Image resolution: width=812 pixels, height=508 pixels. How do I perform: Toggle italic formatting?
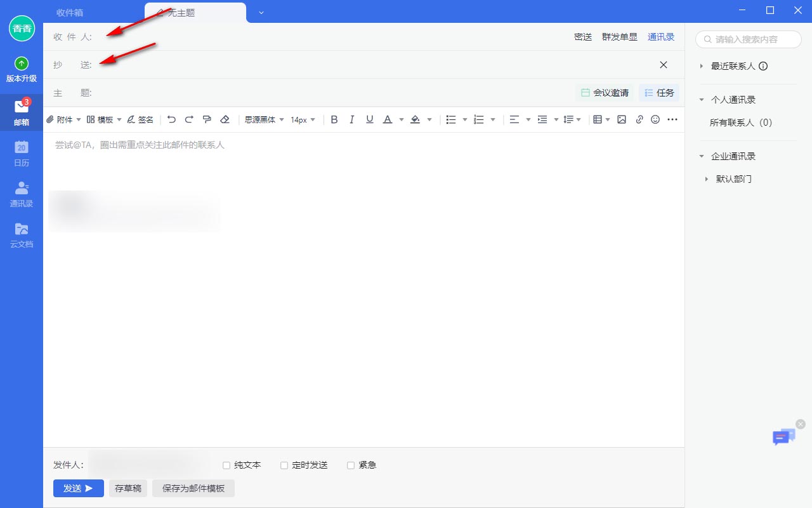(x=352, y=119)
